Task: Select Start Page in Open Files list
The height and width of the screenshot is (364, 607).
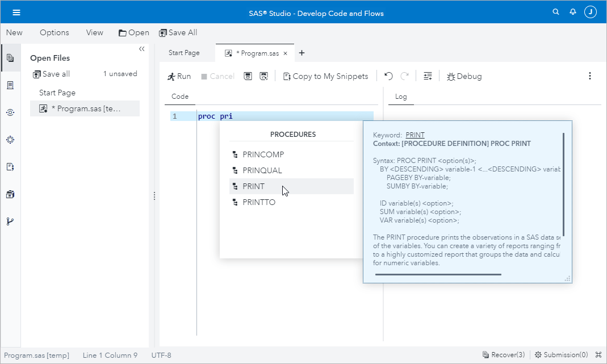Action: [57, 93]
